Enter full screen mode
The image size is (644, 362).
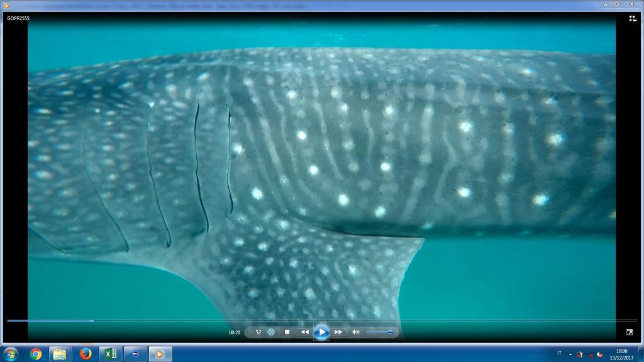point(630,332)
